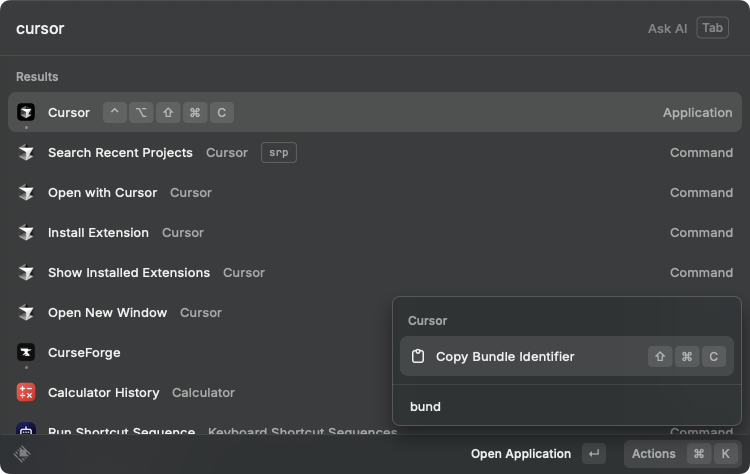Image resolution: width=750 pixels, height=474 pixels.
Task: Select Search Recent Projects command
Action: click(375, 153)
